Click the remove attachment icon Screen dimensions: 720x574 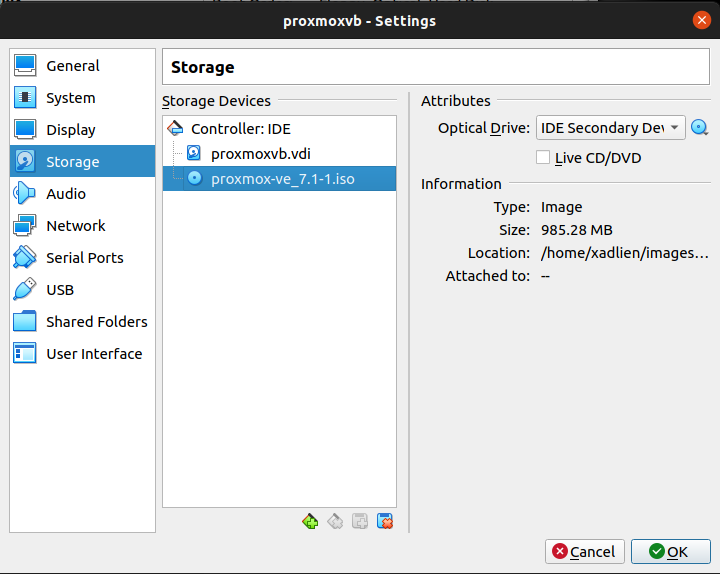coord(385,521)
